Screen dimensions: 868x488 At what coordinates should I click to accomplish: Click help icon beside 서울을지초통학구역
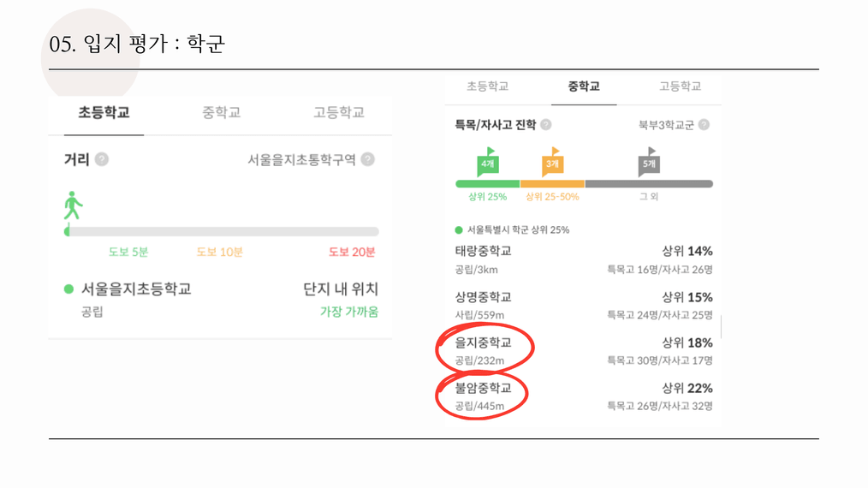point(367,159)
